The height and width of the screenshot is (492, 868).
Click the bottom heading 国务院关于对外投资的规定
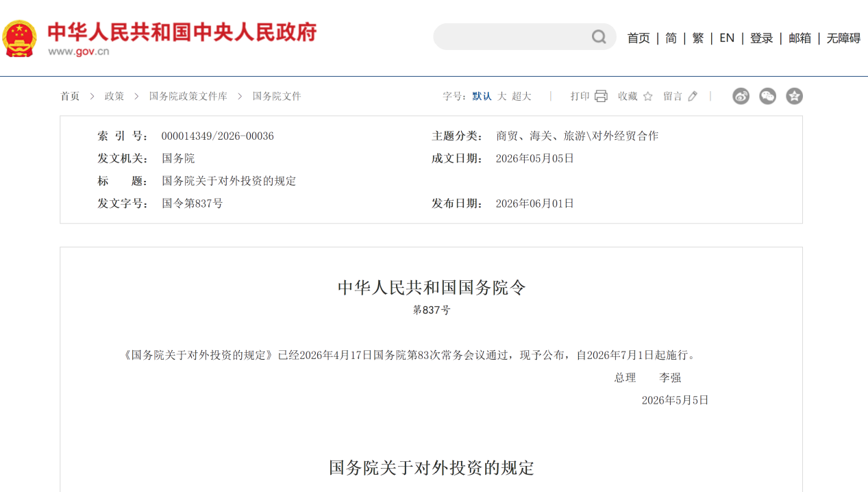coord(432,468)
